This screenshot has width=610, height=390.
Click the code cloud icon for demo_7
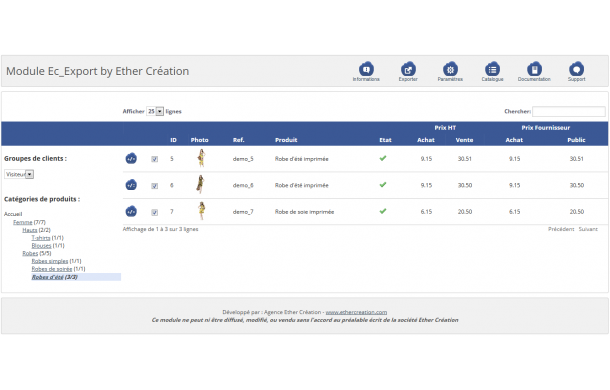131,211
